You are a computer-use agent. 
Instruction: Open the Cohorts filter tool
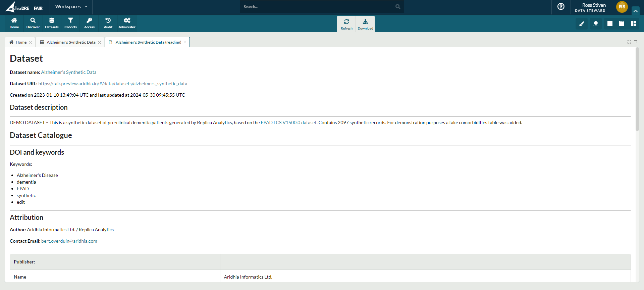point(70,23)
